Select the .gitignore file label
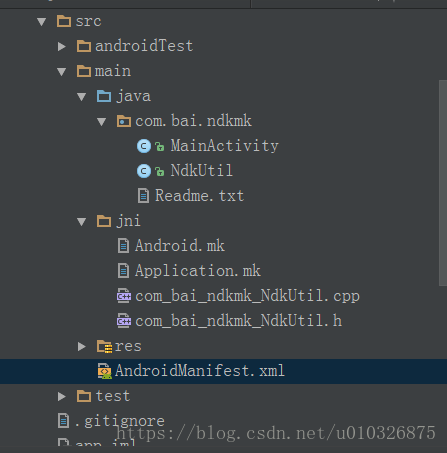Image resolution: width=447 pixels, height=453 pixels. (120, 421)
